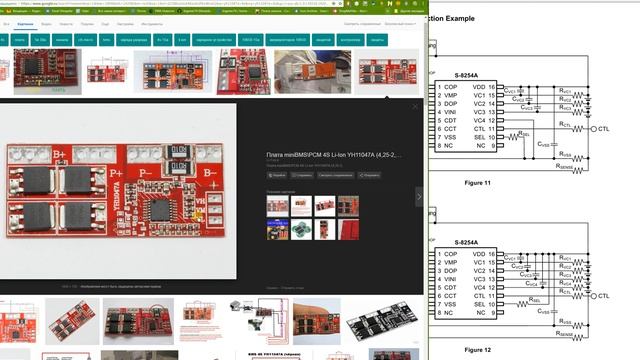The image size is (640, 360).
Task: Open top-right red board result thumbnail
Action: pyautogui.click(x=387, y=72)
